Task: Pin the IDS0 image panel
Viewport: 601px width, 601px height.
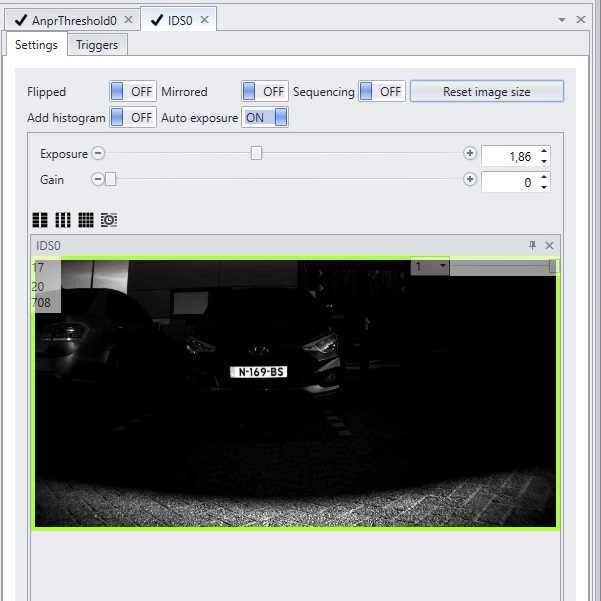Action: pos(532,245)
